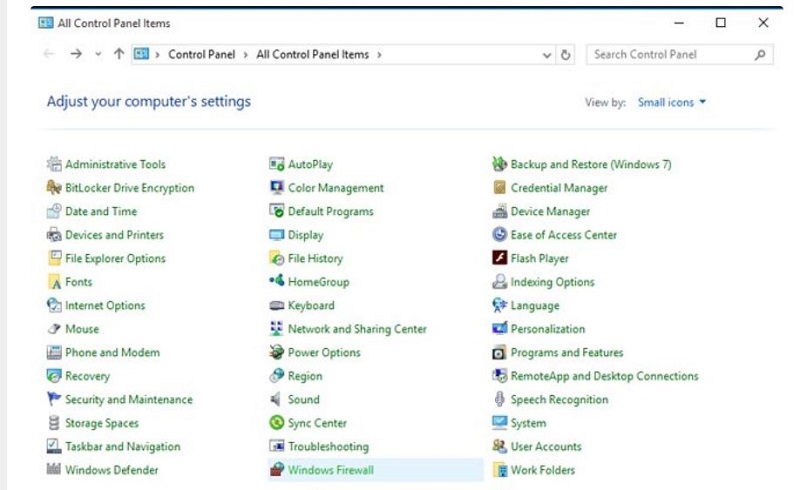The image size is (800, 490).
Task: Open the Keyboard icon
Action: point(277,305)
